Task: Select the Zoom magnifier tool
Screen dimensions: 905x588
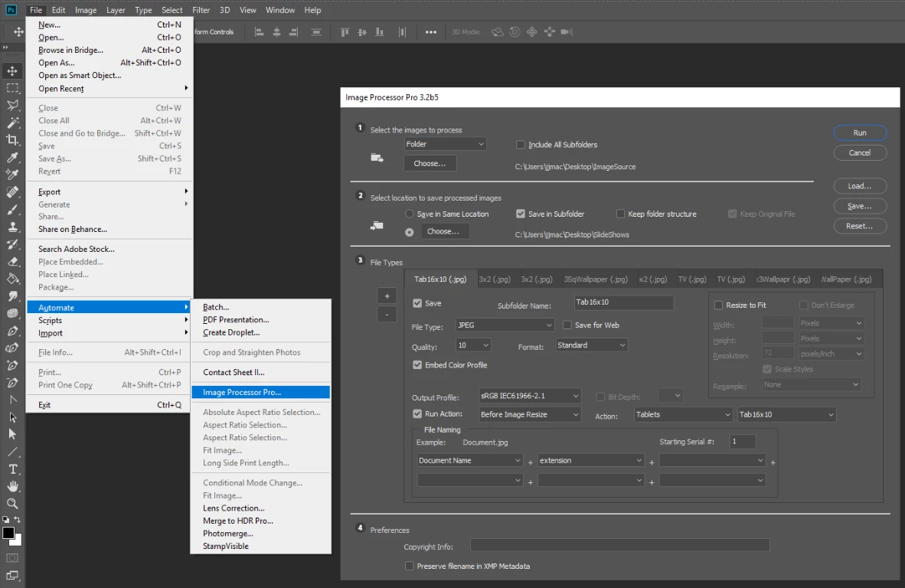Action: coord(12,504)
